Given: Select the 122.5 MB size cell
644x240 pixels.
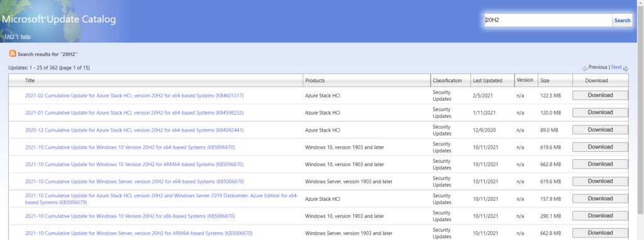Looking at the screenshot, I should tap(550, 96).
